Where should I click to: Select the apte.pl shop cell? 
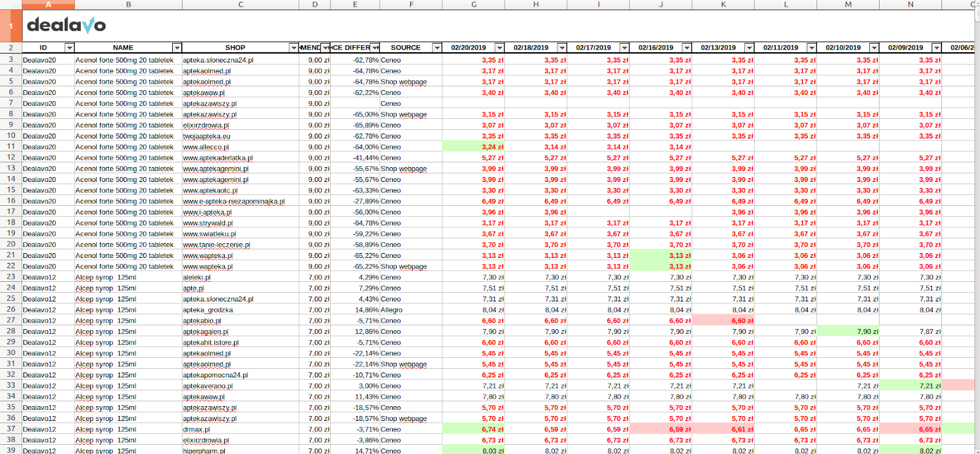click(240, 288)
